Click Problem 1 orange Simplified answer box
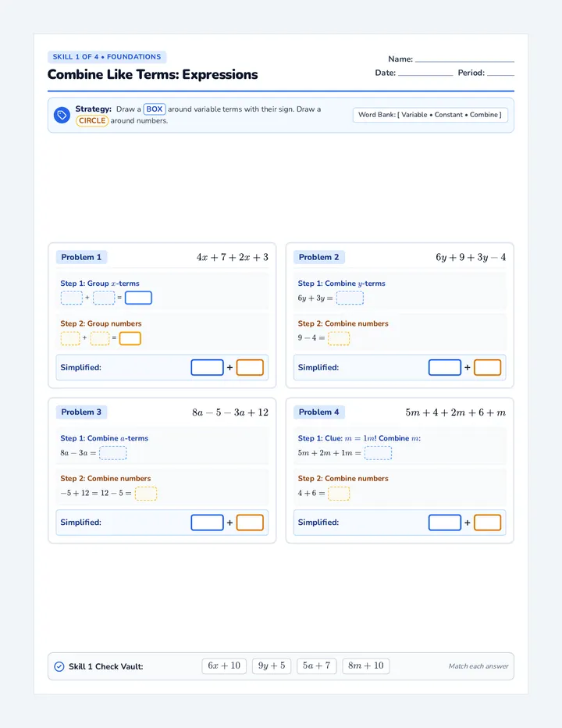This screenshot has height=728, width=562. pos(250,367)
